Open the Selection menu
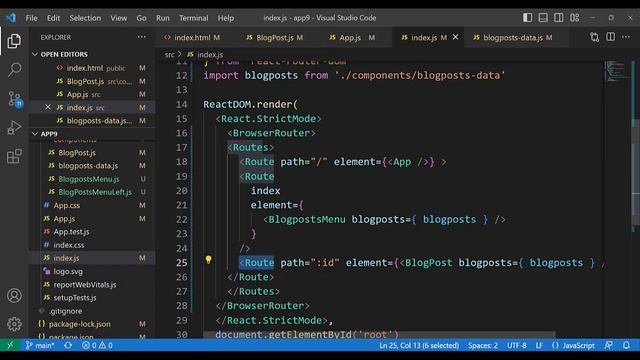The image size is (640, 360). 85,18
